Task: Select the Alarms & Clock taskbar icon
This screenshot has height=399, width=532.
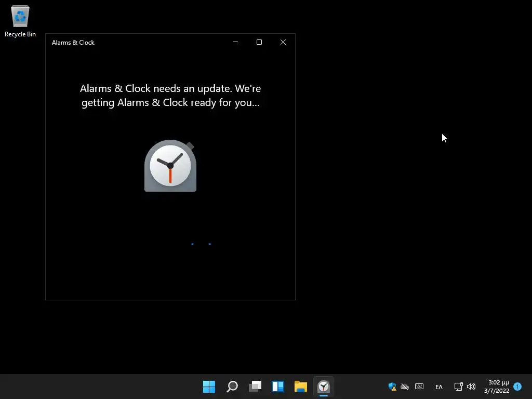Action: (324, 387)
